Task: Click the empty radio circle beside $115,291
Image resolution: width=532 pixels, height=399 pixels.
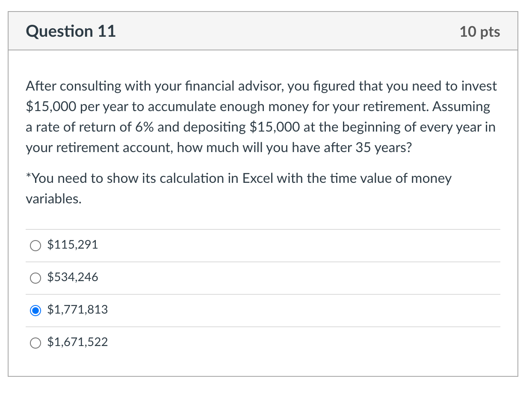Action: pyautogui.click(x=35, y=246)
